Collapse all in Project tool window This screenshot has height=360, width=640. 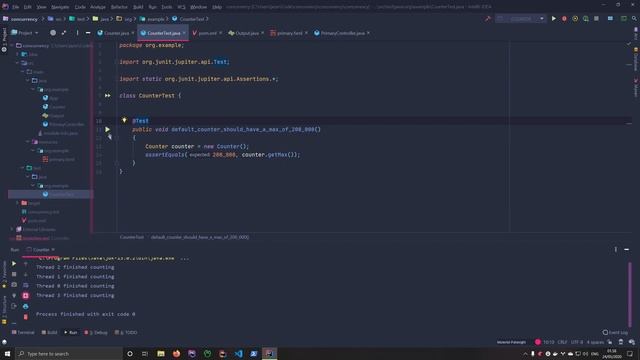tap(64, 33)
